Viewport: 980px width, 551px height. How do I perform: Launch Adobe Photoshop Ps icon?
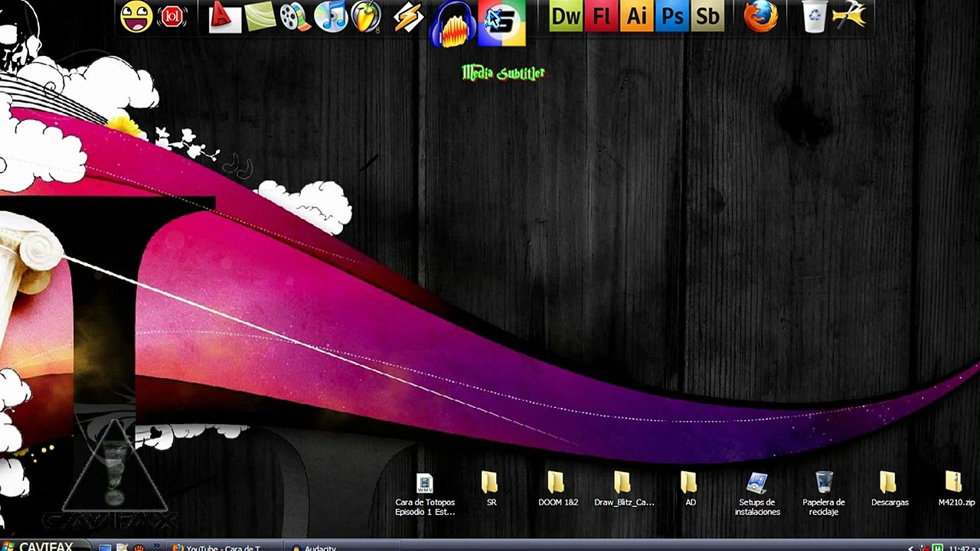pyautogui.click(x=672, y=17)
